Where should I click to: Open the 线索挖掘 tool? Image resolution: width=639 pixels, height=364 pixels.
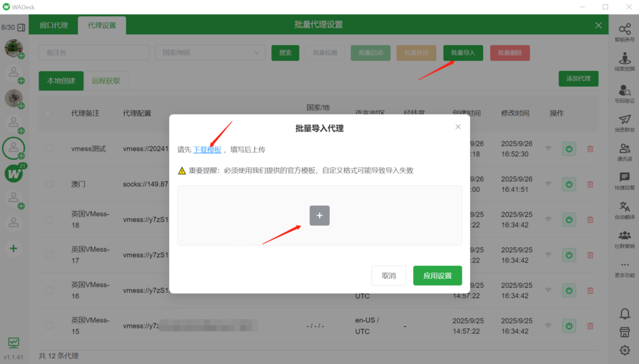click(624, 61)
